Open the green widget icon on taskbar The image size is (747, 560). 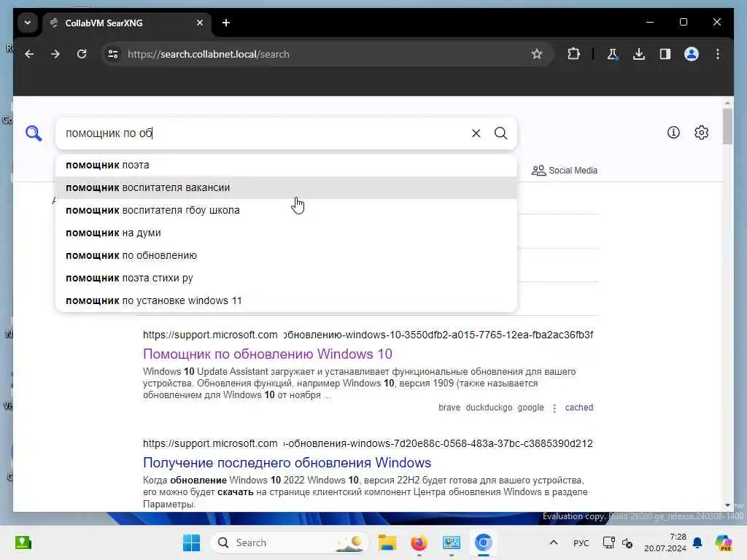(23, 542)
